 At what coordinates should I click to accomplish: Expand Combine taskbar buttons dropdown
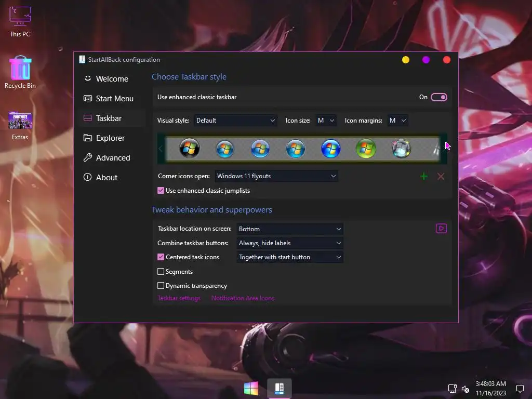click(x=290, y=243)
